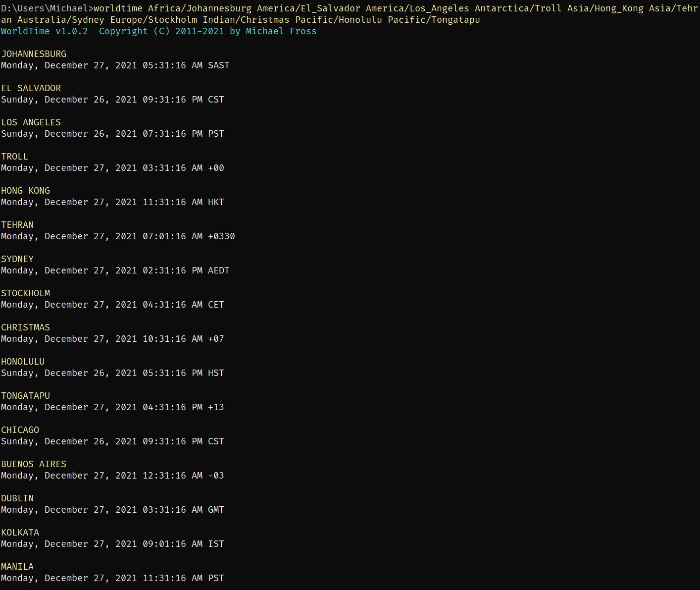This screenshot has height=590, width=700.
Task: Click the SYDNEY AEDT timestamp line
Action: 115,270
